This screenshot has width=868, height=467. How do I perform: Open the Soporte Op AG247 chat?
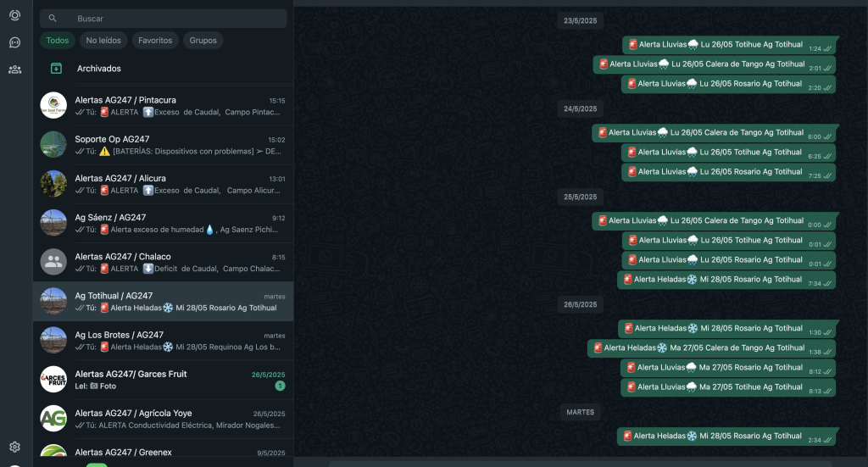tap(170, 145)
